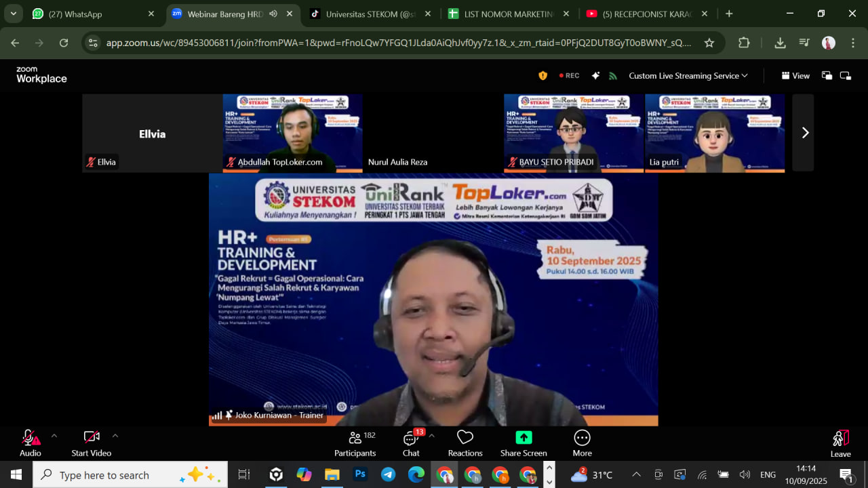This screenshot has width=868, height=488.
Task: Open the browser Extensions puzzle icon
Action: pyautogui.click(x=744, y=43)
